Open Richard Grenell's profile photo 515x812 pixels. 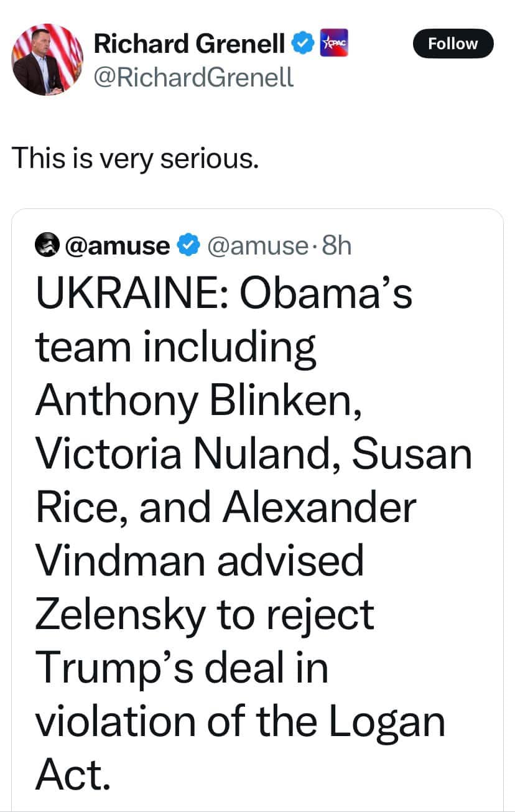[x=47, y=60]
